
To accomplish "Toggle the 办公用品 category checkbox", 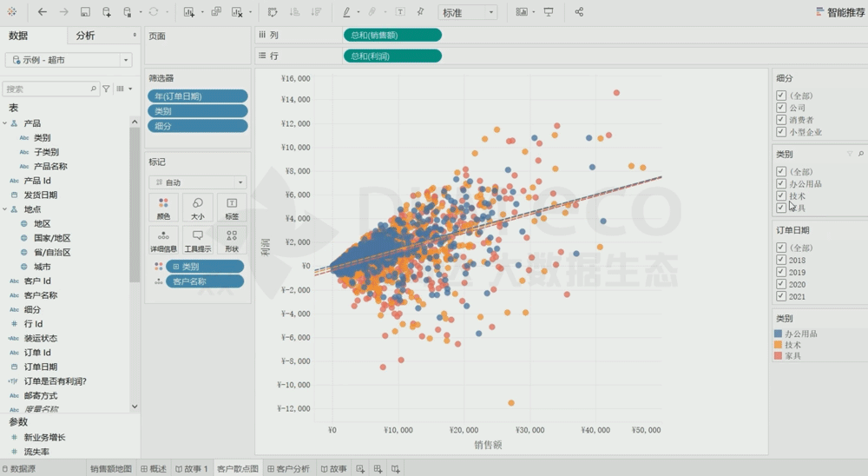I will pos(781,184).
